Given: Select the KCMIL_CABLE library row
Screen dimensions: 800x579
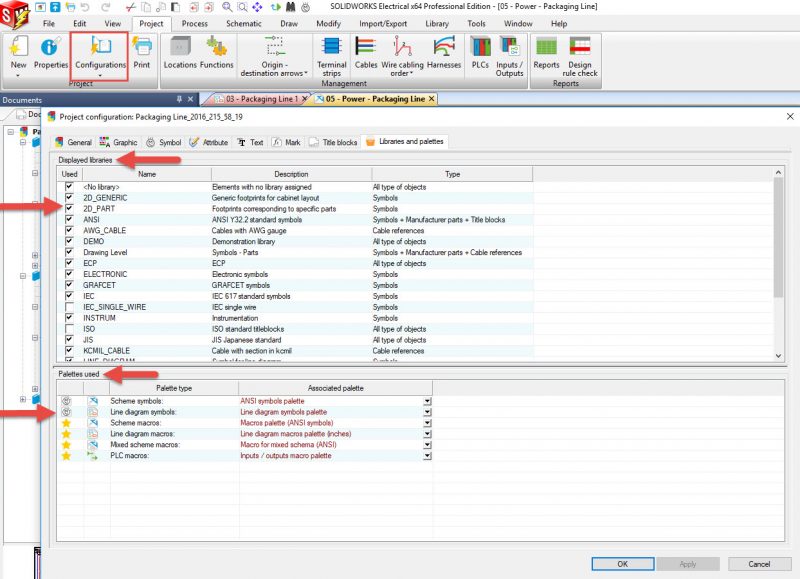Looking at the screenshot, I should (295, 350).
